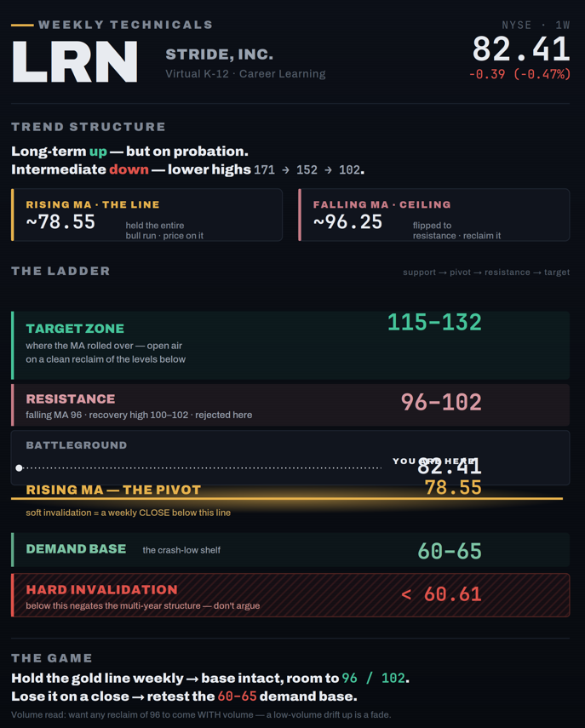Click the 96–102 resistance range
The height and width of the screenshot is (728, 585).
point(440,402)
